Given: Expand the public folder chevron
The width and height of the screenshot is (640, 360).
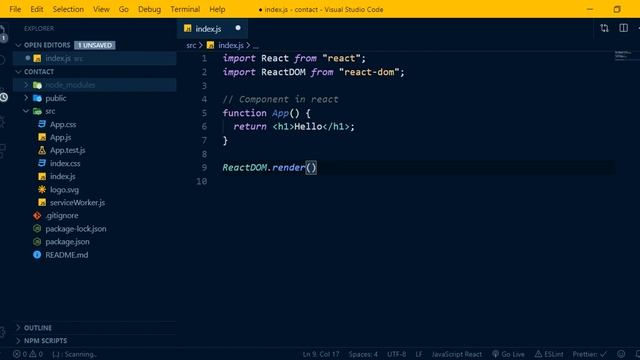Looking at the screenshot, I should click(x=26, y=98).
